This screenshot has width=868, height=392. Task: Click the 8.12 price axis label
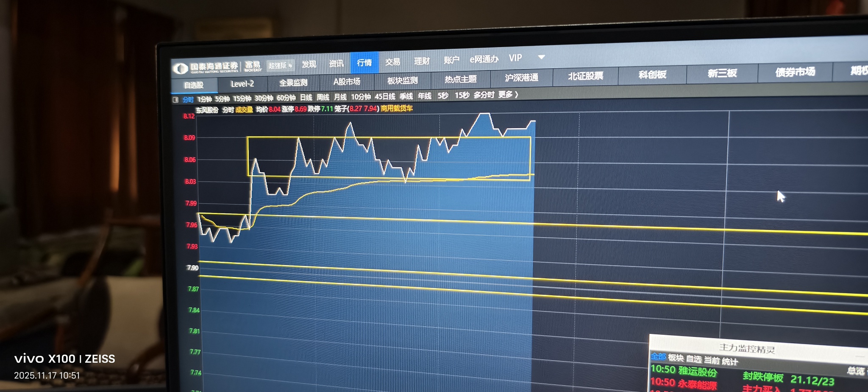point(189,116)
